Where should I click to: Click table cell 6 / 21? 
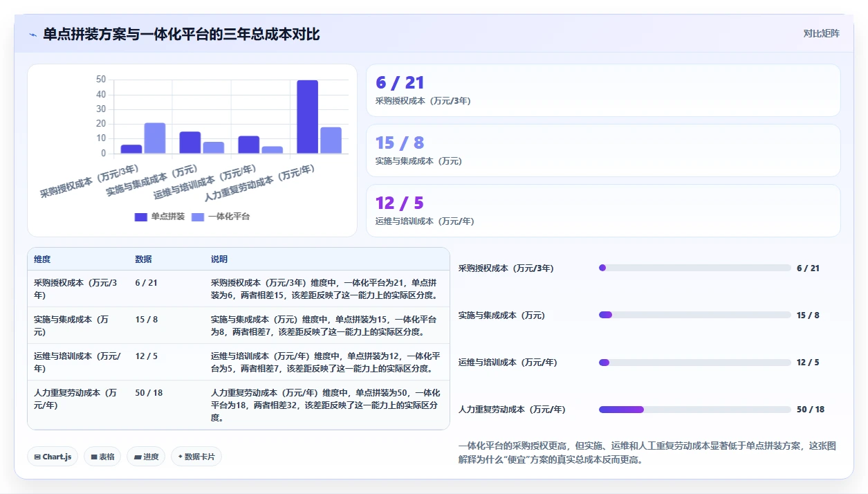[146, 283]
